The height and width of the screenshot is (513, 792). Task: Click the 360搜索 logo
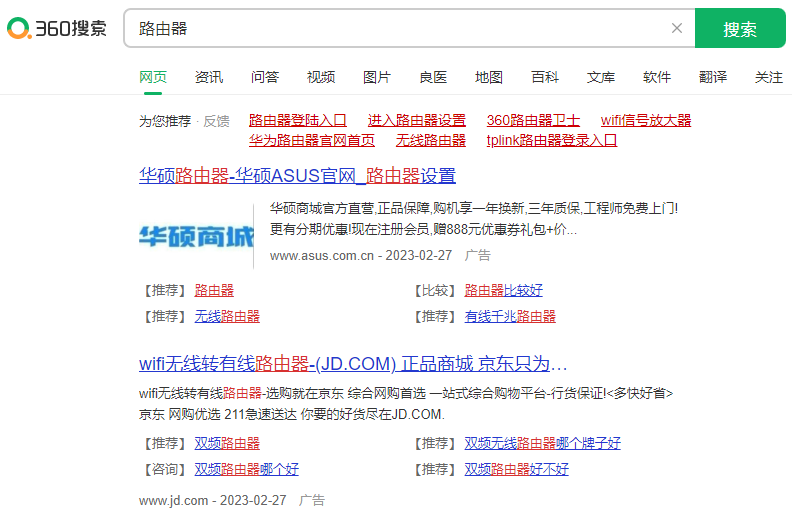click(57, 28)
